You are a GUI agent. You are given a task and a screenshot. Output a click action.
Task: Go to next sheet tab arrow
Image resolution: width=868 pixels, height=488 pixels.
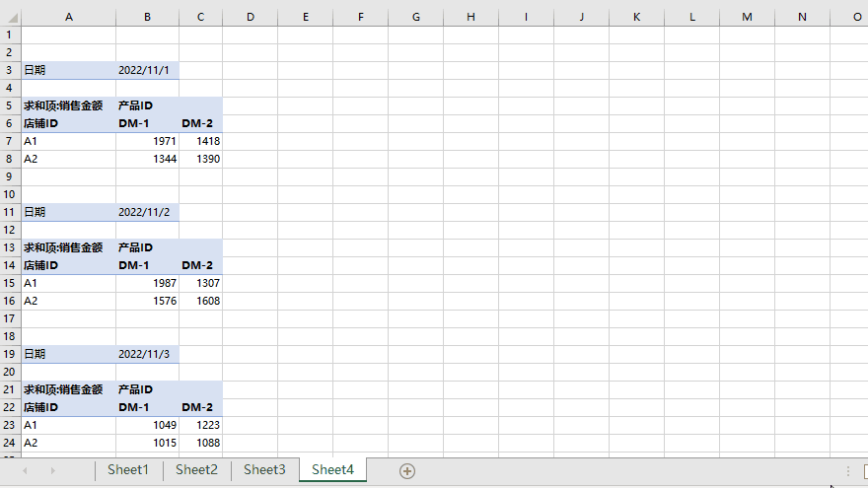point(52,471)
